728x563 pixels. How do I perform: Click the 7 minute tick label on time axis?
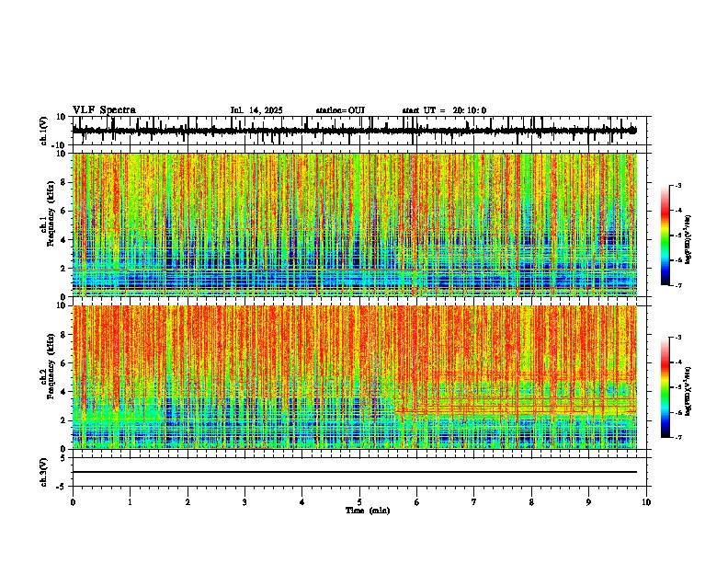474,502
